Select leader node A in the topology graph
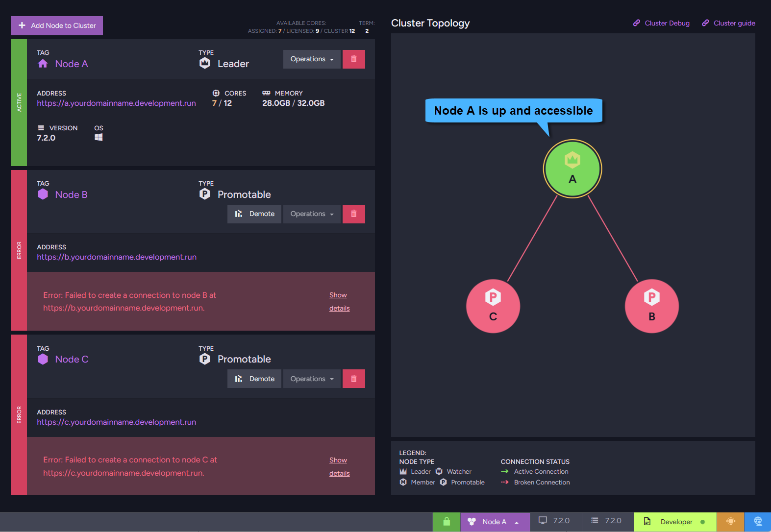 pyautogui.click(x=572, y=169)
